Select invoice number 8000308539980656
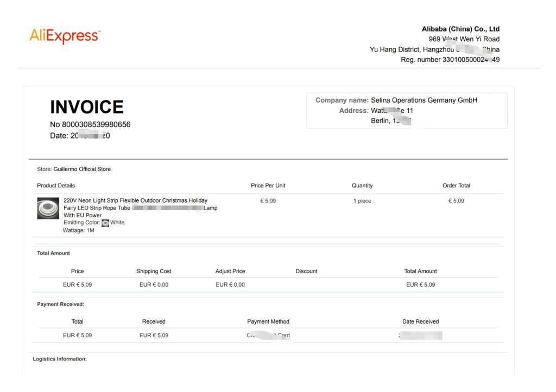Image resolution: width=556 pixels, height=392 pixels. [x=96, y=124]
